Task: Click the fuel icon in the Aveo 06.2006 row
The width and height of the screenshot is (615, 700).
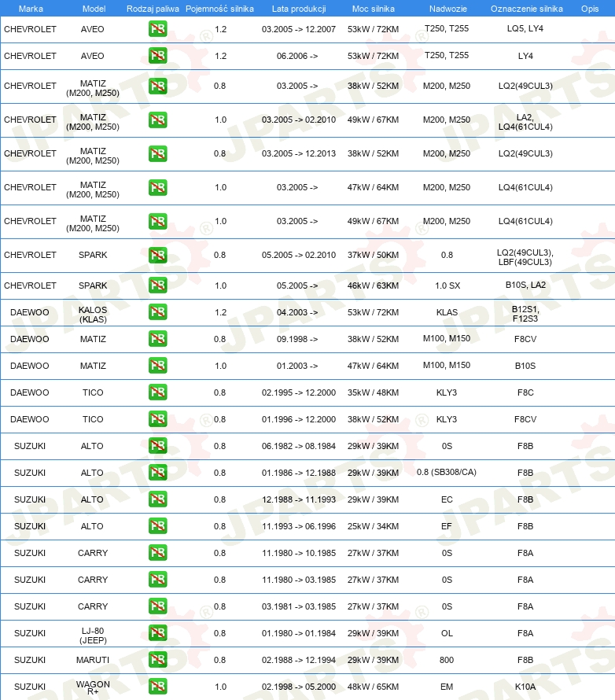Action: pos(157,56)
